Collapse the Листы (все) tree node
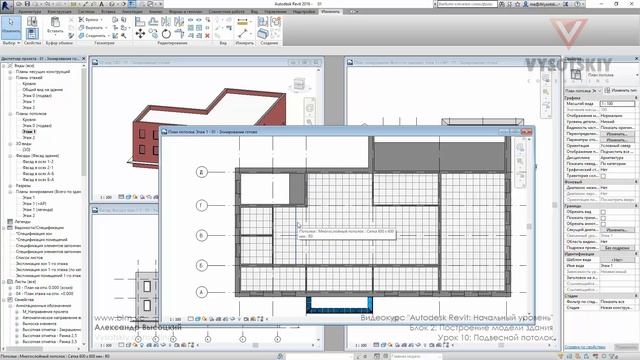Screen dimensions: 640x360 coord(4,282)
